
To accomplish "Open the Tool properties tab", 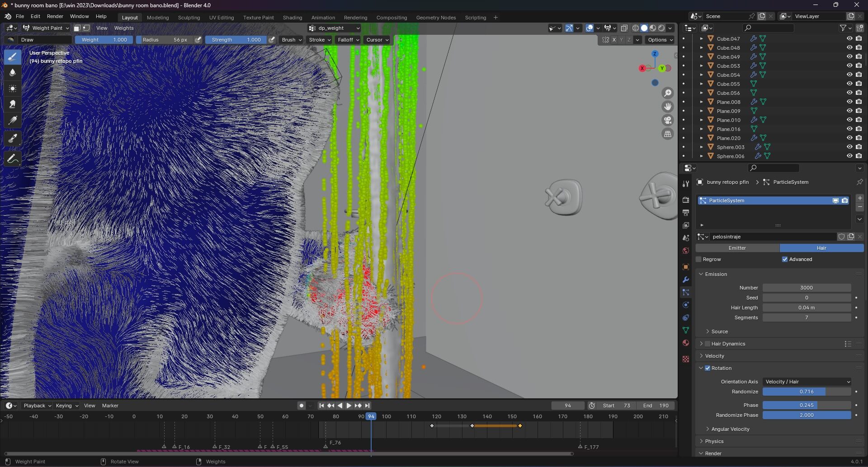I will (686, 184).
